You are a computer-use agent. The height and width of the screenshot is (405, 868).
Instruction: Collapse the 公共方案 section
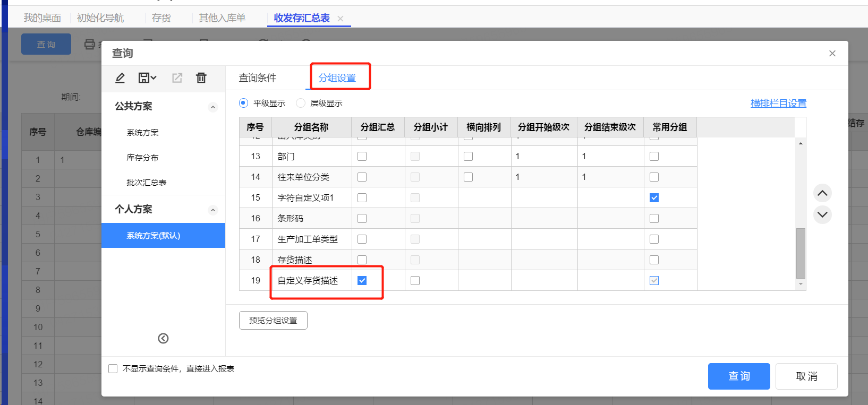(x=213, y=107)
